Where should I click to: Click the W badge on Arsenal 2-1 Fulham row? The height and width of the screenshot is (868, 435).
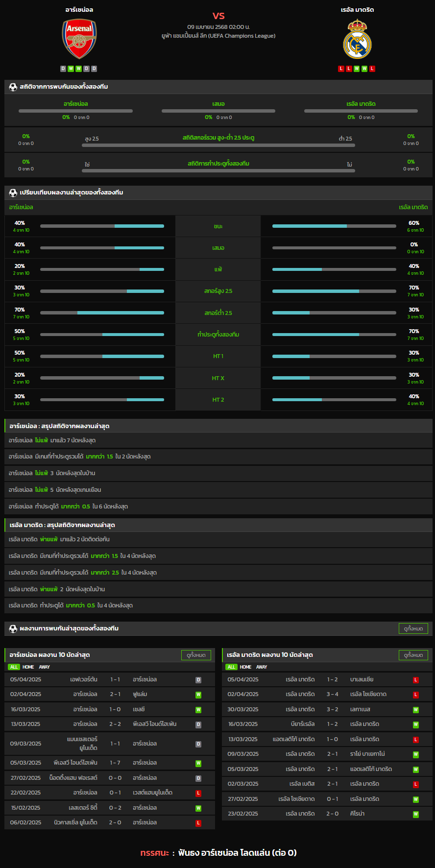coord(198,695)
